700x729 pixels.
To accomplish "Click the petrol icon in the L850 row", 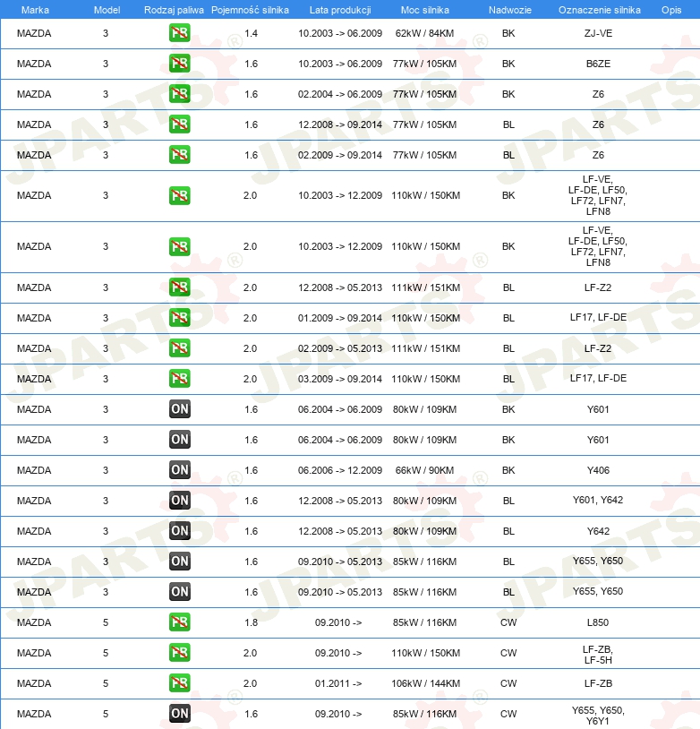I will (x=179, y=622).
